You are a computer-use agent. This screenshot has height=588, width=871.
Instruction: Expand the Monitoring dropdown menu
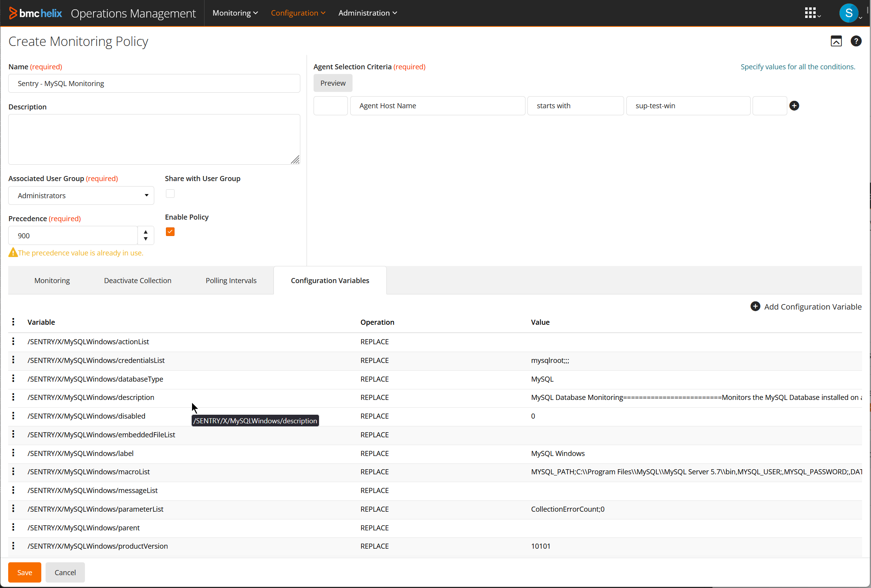pyautogui.click(x=233, y=12)
